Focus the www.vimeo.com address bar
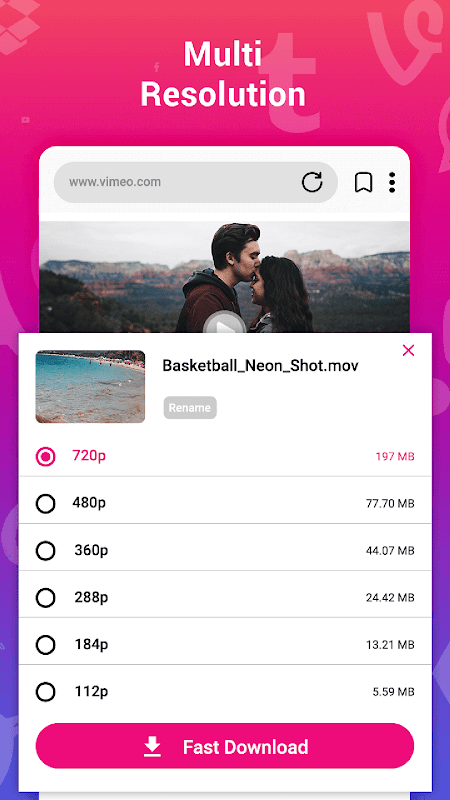450x800 pixels. coord(195,182)
